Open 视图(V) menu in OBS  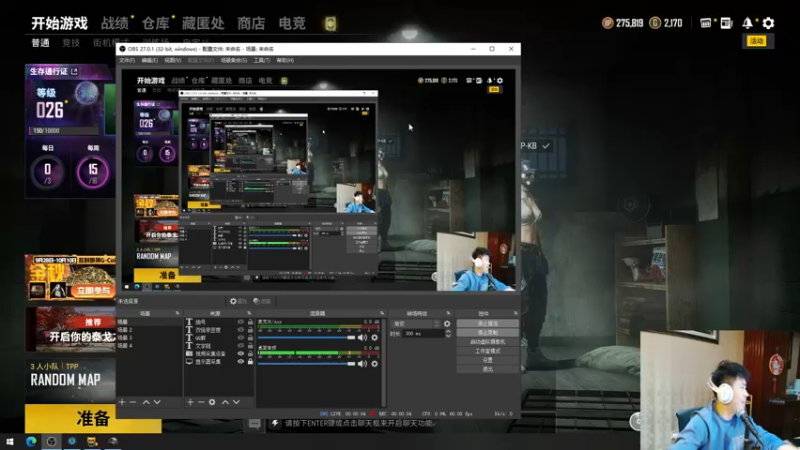[x=172, y=60]
